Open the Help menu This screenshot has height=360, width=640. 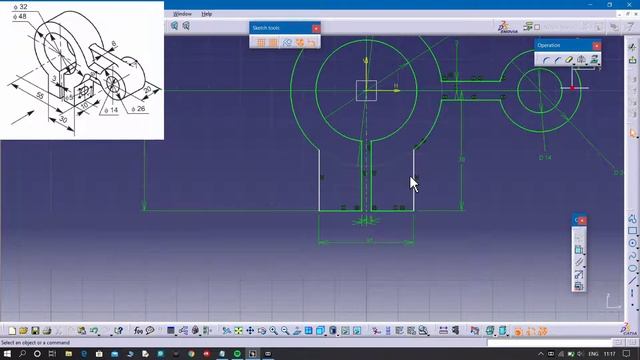pyautogui.click(x=207, y=14)
